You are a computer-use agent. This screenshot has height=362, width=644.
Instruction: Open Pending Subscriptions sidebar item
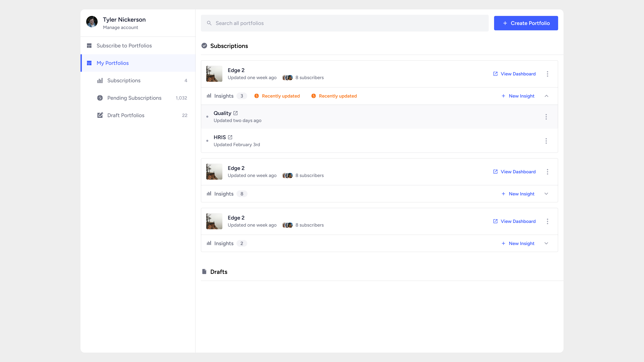coord(138,98)
